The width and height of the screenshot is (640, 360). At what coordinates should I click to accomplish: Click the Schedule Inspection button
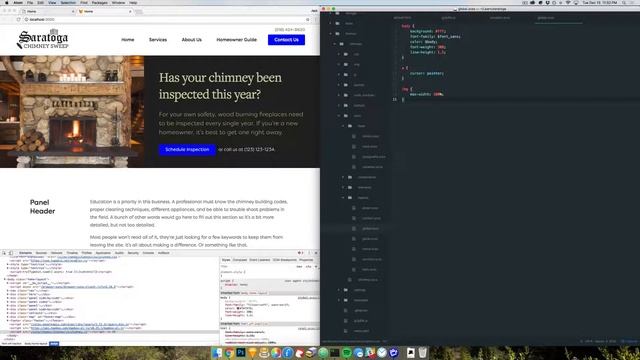point(187,149)
